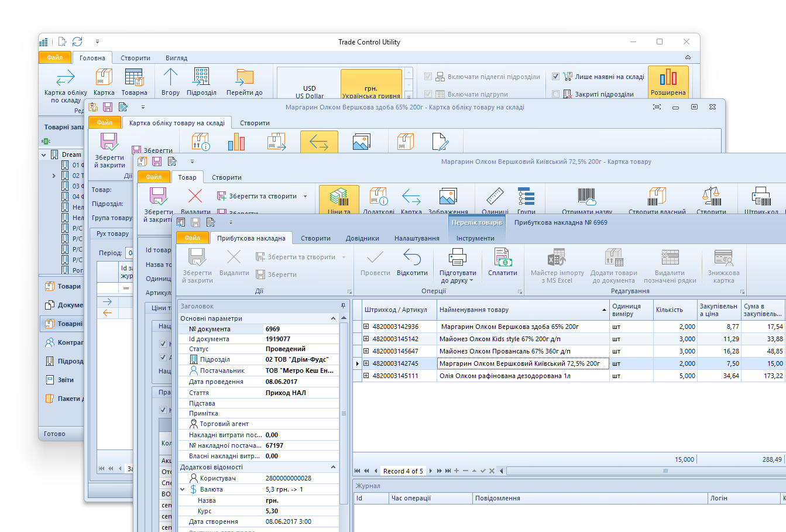Open Звіти in the main window sidebar
Screen dimensions: 786x532
point(61,380)
